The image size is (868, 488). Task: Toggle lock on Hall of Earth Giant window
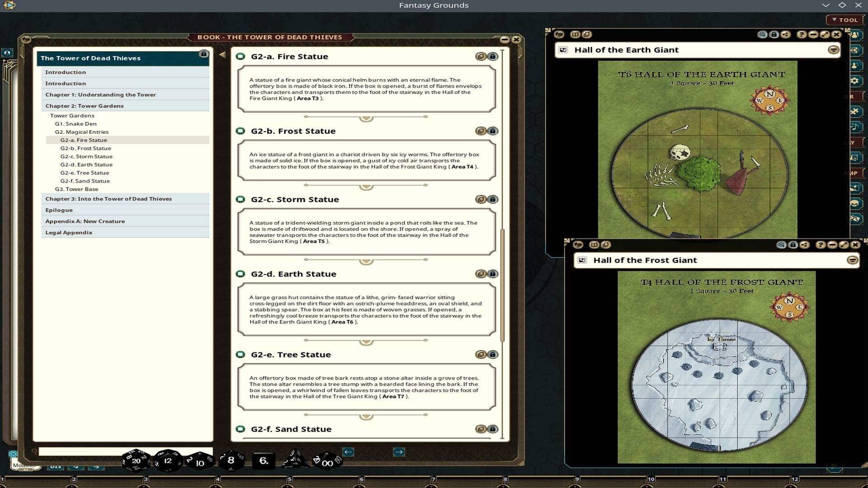(774, 34)
